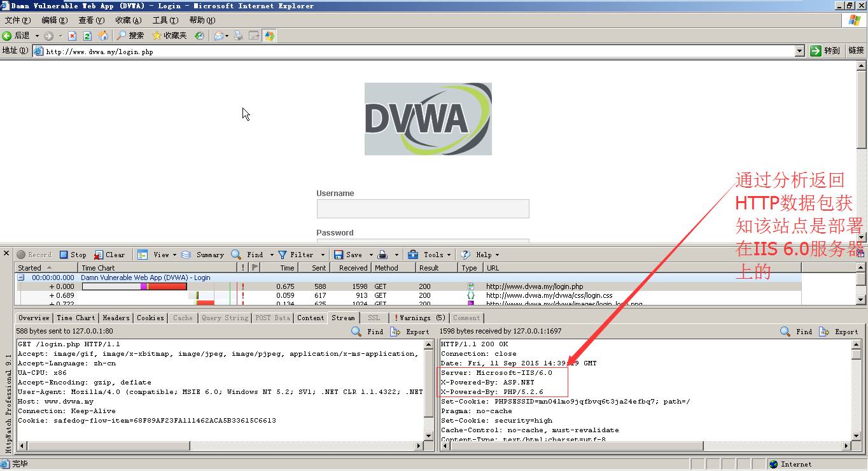Click Find in the HttpWatch toolbar
868x471 pixels.
[248, 255]
